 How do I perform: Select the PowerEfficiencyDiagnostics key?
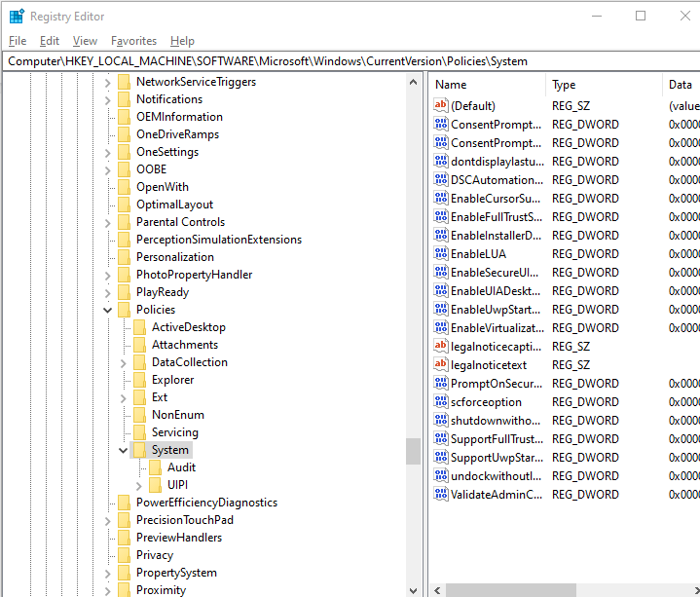coord(206,503)
